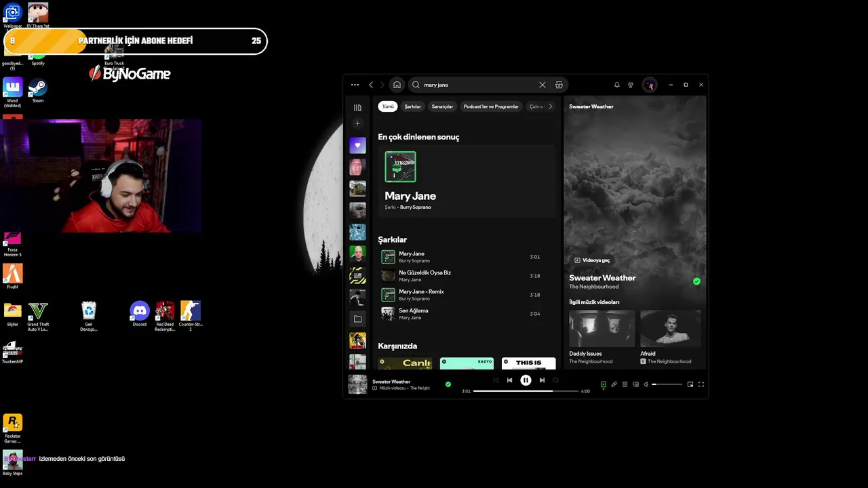Image resolution: width=868 pixels, height=488 pixels.
Task: Open the "THIS IS" playlist card
Action: click(x=528, y=363)
